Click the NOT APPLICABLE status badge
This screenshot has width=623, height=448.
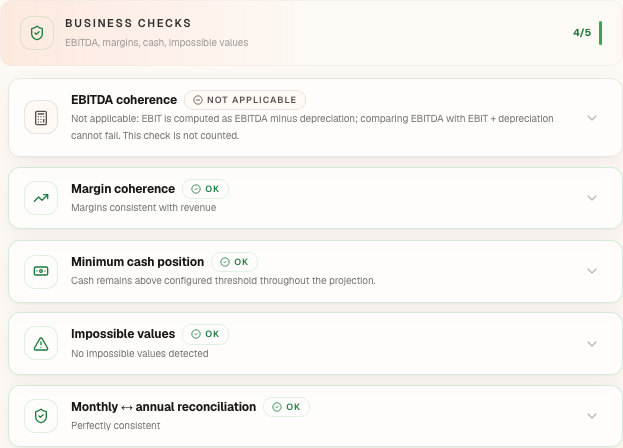click(245, 100)
